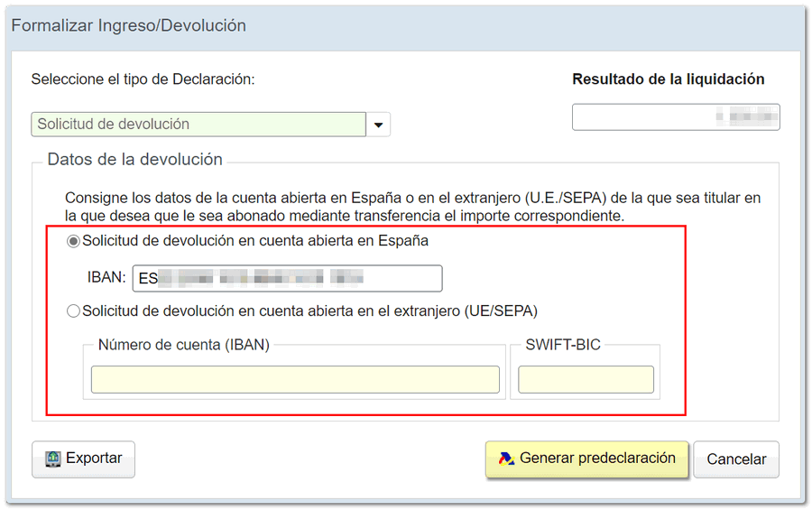Focus the foreign 'Número de cuenta (IBAN)' field
This screenshot has width=812, height=510.
pyautogui.click(x=295, y=380)
